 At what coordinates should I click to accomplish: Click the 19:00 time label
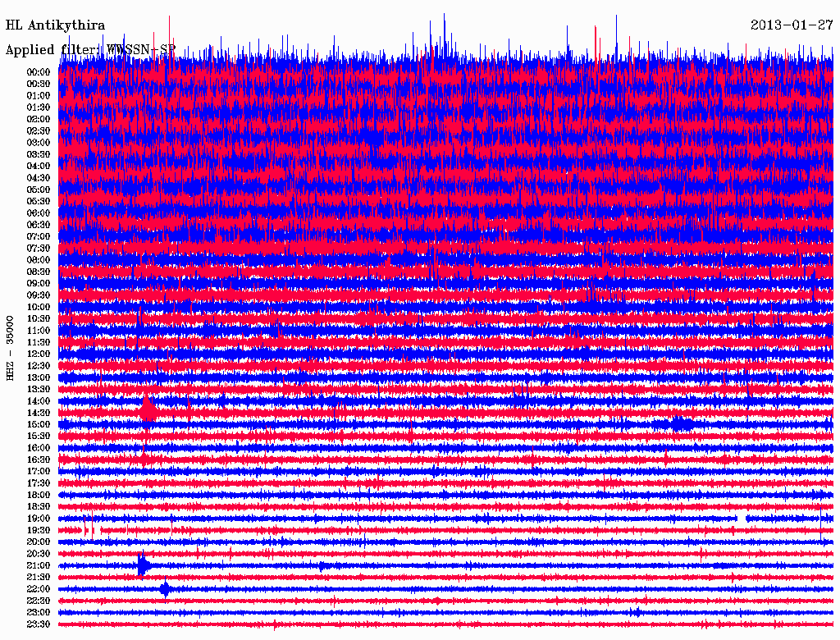pos(39,519)
